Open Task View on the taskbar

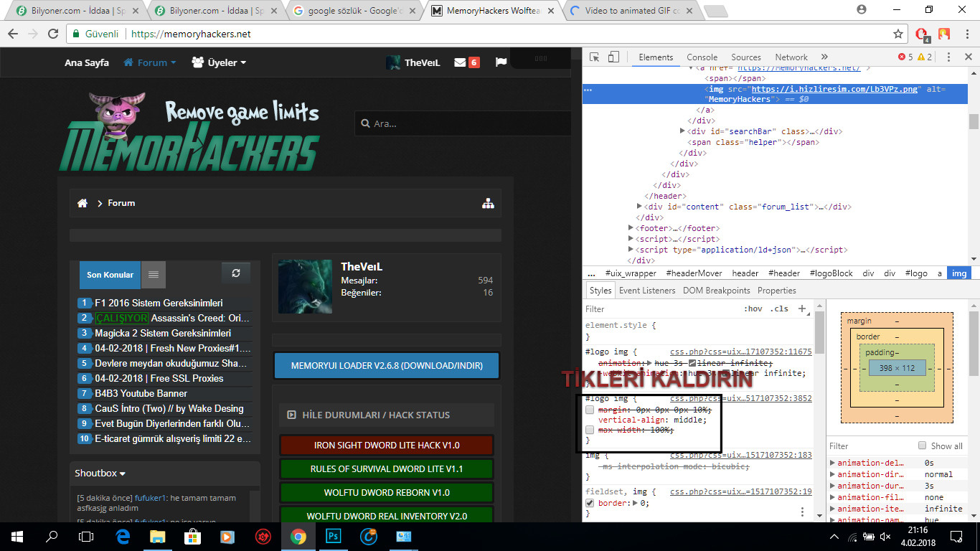[86, 536]
